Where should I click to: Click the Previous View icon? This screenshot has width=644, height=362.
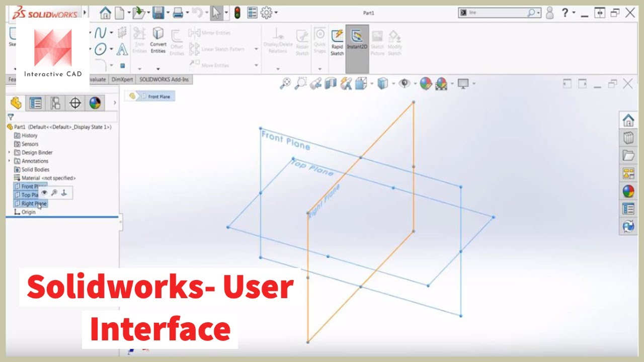tap(315, 84)
